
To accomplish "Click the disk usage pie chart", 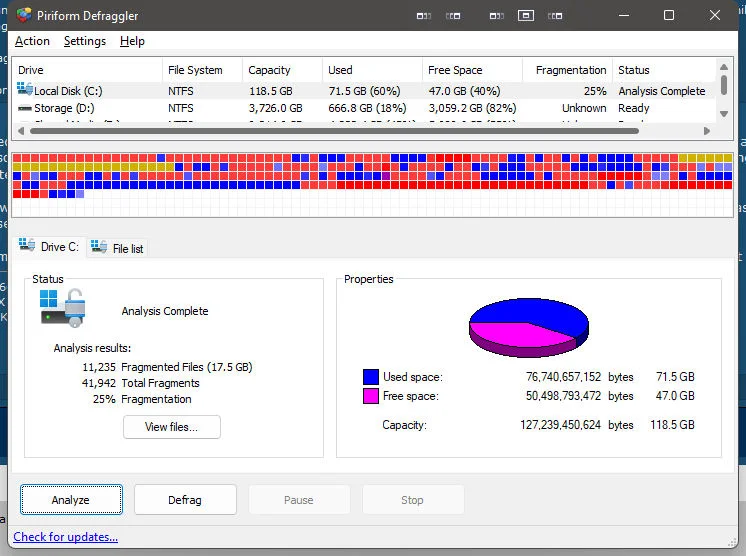I will coord(529,327).
